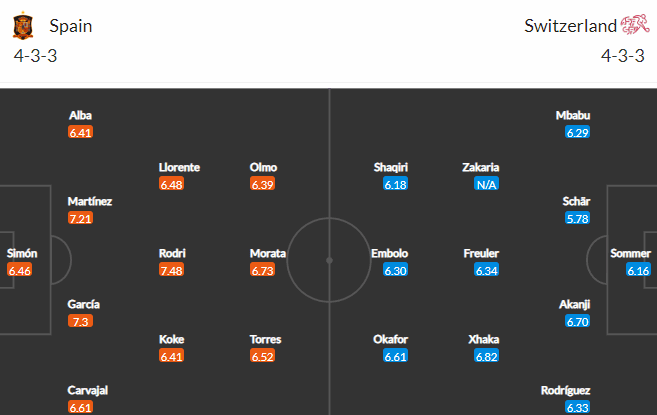
Task: Select Zakaria's N/A rating badge
Action: [487, 184]
